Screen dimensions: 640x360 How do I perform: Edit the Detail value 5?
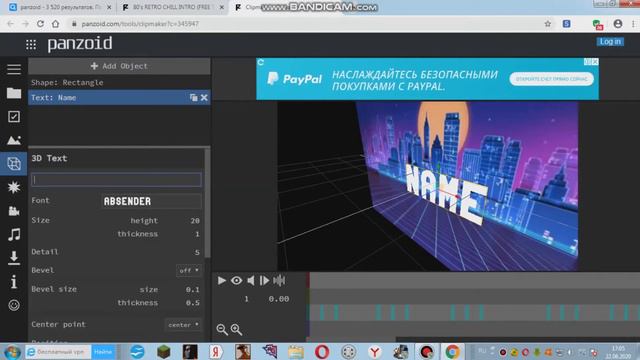[197, 252]
